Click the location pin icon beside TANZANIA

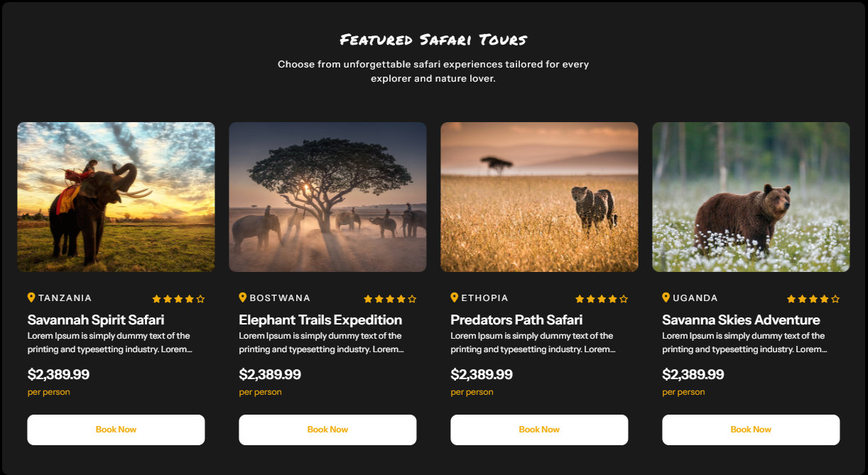31,297
